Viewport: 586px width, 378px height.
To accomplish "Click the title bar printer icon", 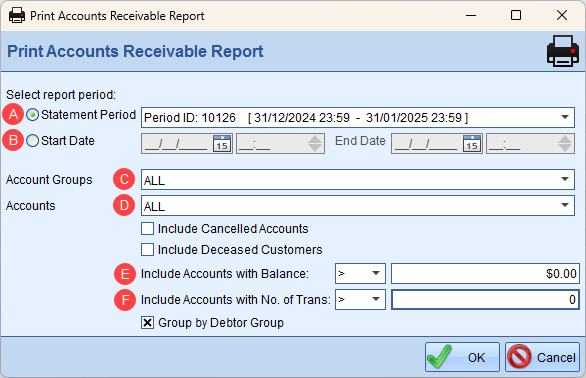I will 17,15.
